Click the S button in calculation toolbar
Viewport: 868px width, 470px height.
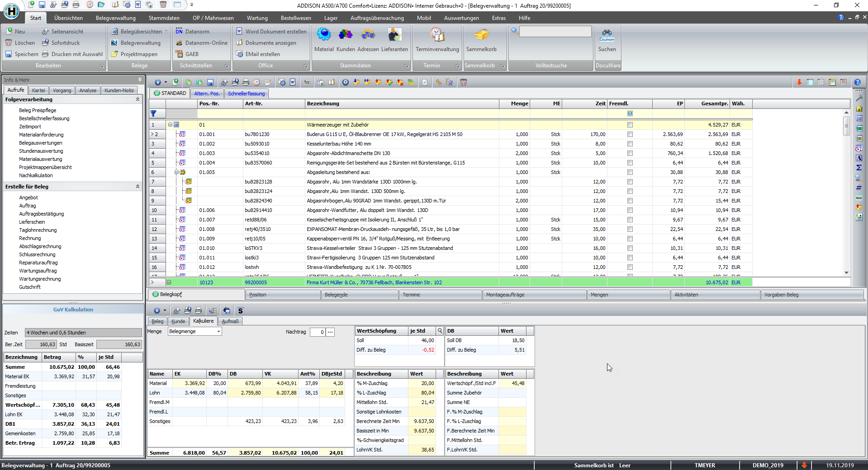(x=240, y=311)
